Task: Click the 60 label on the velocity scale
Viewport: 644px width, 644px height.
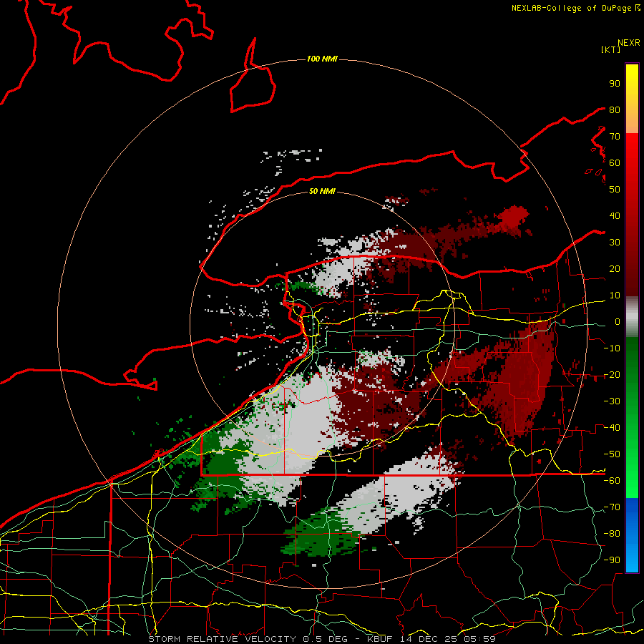Action: 615,162
